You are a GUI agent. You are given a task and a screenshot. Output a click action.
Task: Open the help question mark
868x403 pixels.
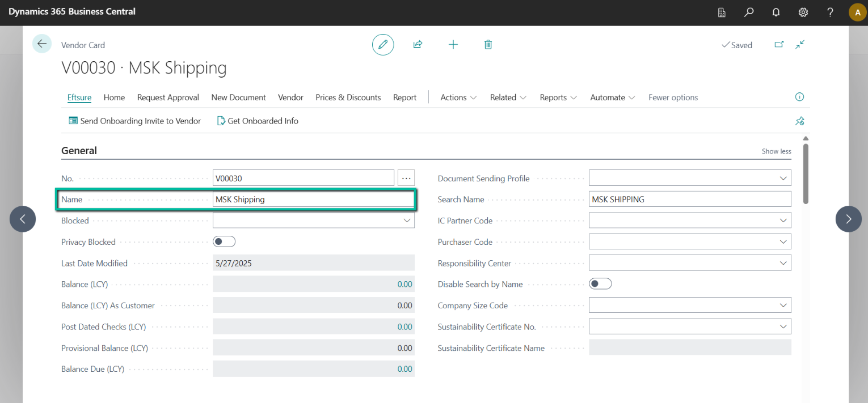point(830,12)
